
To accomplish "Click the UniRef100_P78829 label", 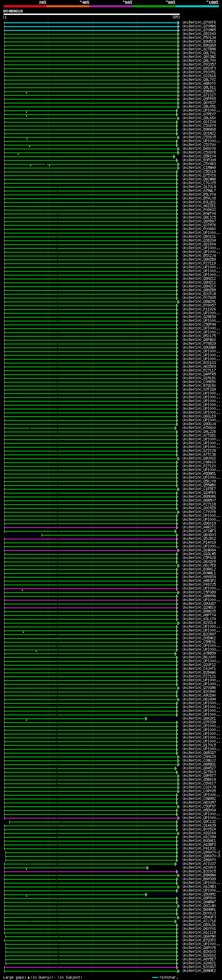I will pyautogui.click(x=199, y=343).
